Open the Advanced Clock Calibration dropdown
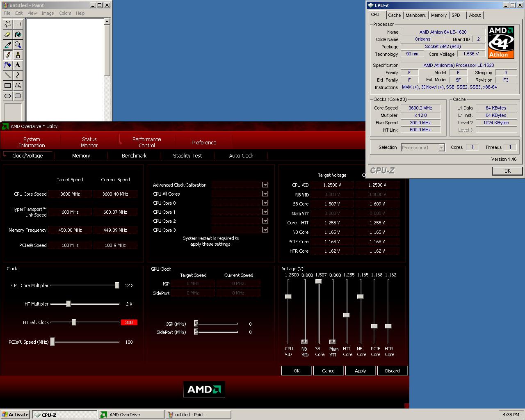 coord(265,185)
